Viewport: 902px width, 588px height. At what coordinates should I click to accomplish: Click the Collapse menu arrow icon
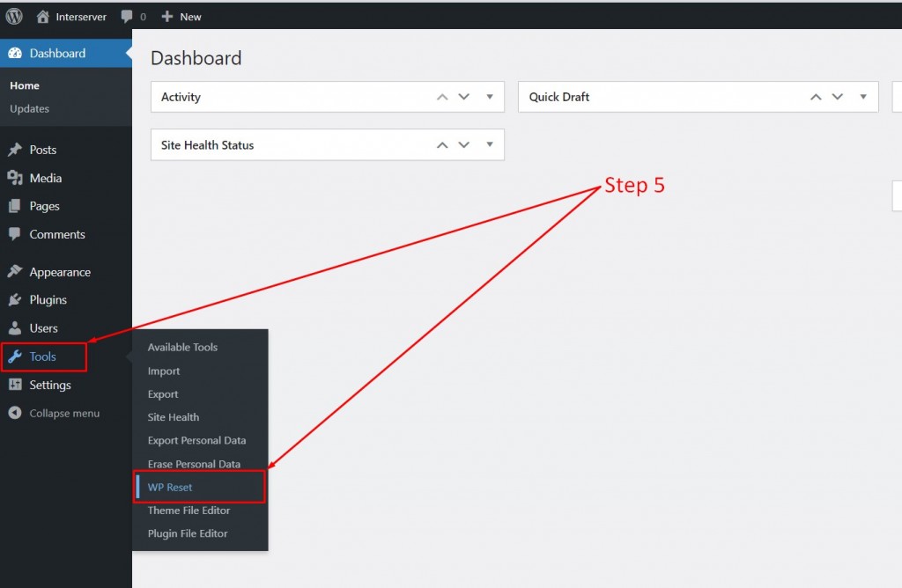[x=15, y=413]
